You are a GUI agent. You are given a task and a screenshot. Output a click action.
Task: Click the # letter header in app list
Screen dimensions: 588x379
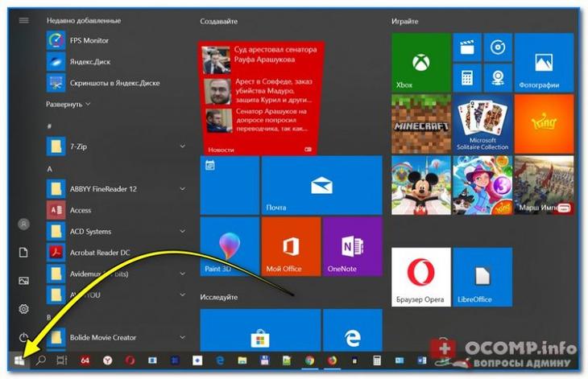coord(49,126)
